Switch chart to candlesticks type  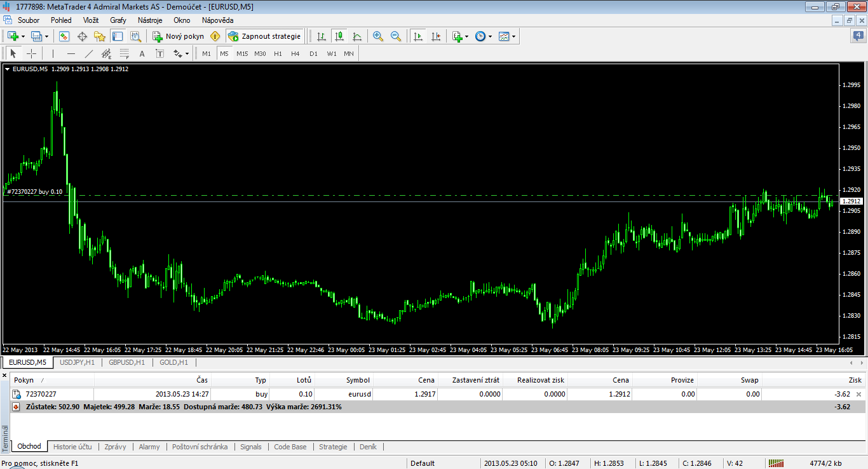(339, 36)
